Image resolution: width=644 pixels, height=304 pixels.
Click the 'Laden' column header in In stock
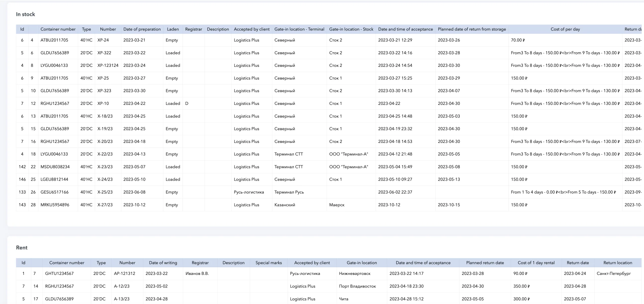click(173, 29)
